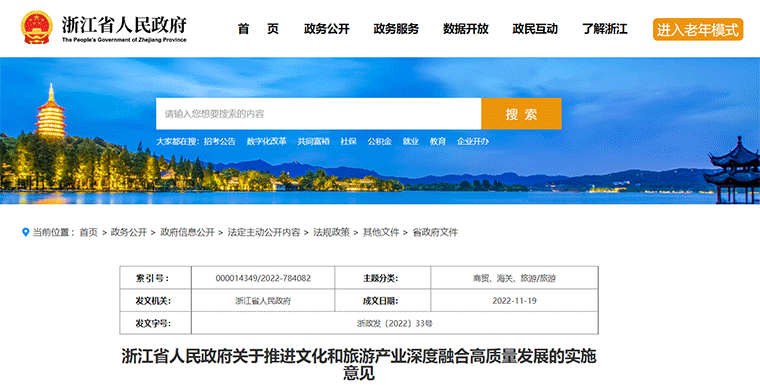Go to 政务公开 in the breadcrumb
760x385 pixels.
coord(129,233)
